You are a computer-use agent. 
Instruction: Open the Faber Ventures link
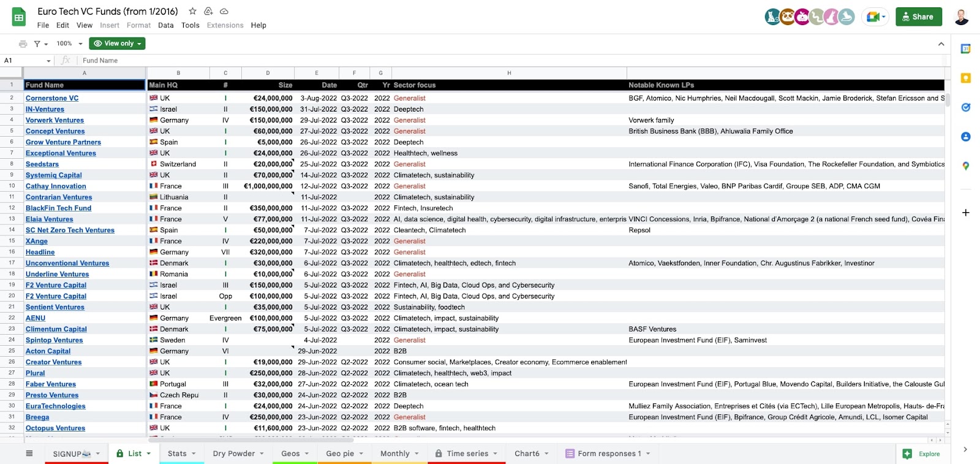pyautogui.click(x=51, y=384)
